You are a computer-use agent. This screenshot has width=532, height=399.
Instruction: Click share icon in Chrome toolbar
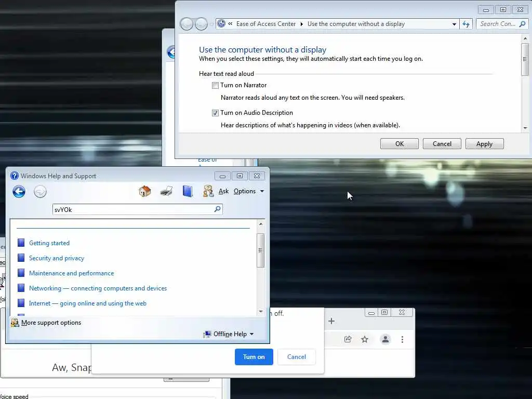348,339
